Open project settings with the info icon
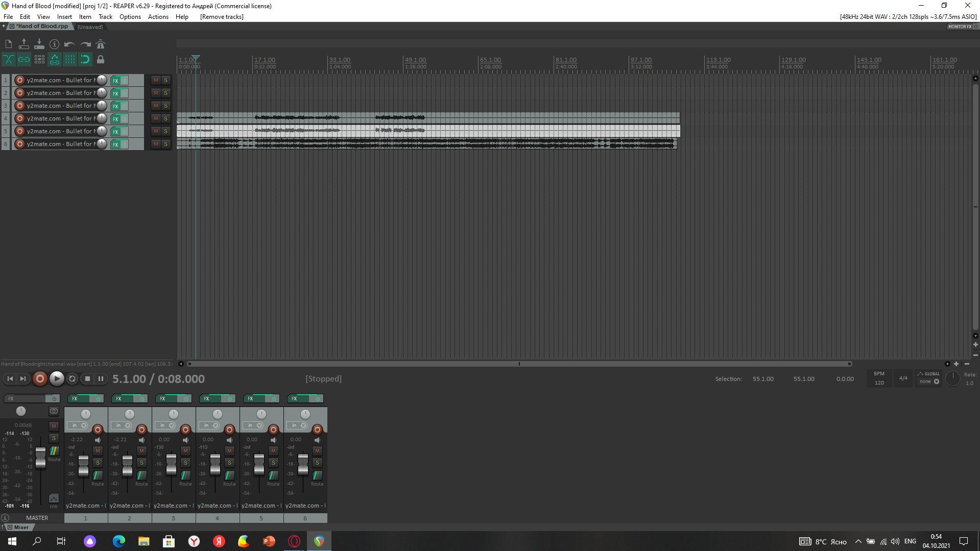 point(54,44)
